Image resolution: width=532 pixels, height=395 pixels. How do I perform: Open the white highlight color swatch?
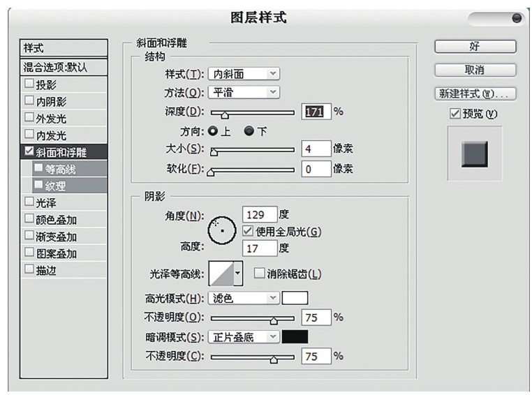pyautogui.click(x=295, y=298)
